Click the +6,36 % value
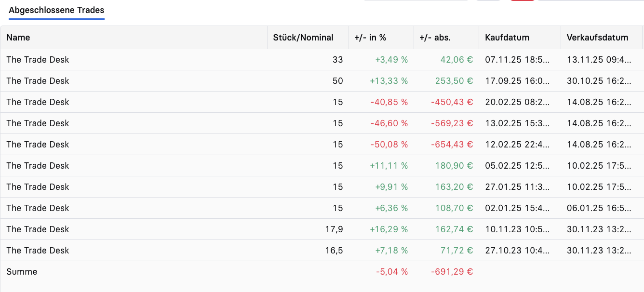The image size is (644, 292). (391, 208)
